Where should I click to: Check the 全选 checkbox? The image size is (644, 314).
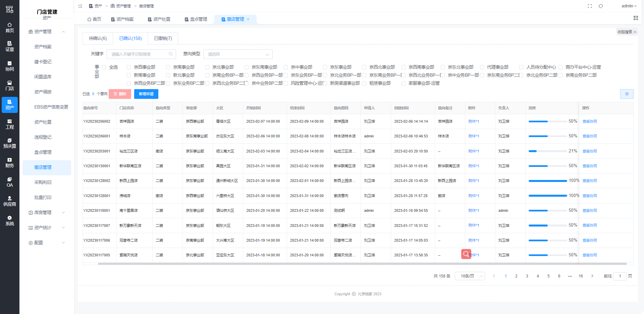[104, 67]
